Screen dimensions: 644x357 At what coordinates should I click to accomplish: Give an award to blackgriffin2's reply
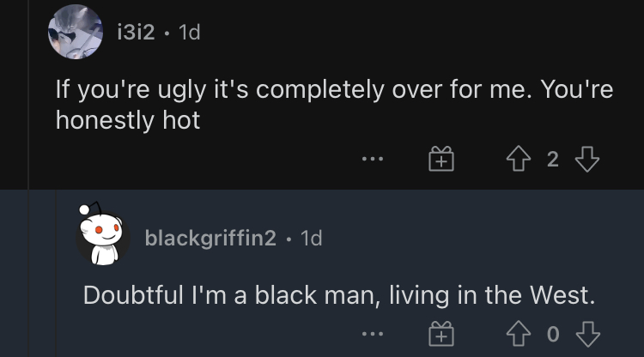pos(441,334)
